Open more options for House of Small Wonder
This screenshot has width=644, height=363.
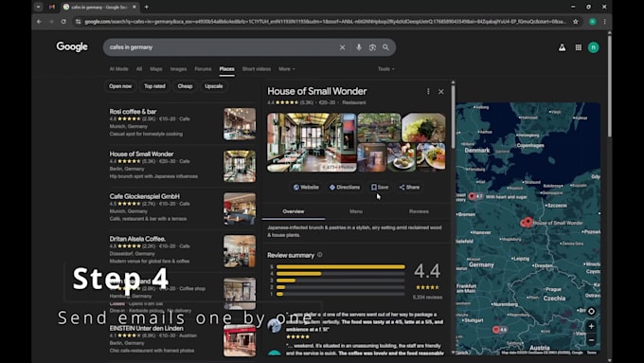428,91
